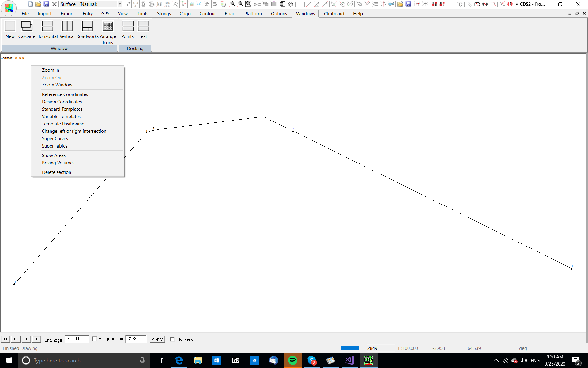Click the Open folder toolbar icon
Viewport: 588px width, 368px height.
38,4
